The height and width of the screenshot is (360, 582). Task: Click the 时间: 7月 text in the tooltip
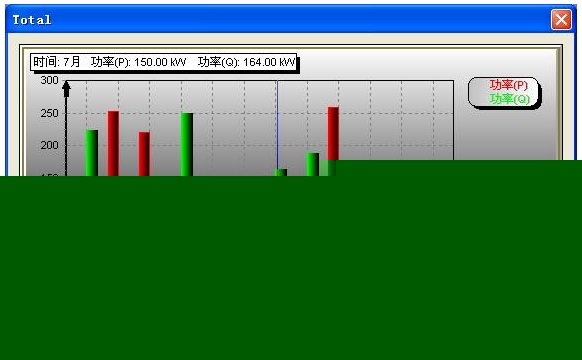pos(57,62)
